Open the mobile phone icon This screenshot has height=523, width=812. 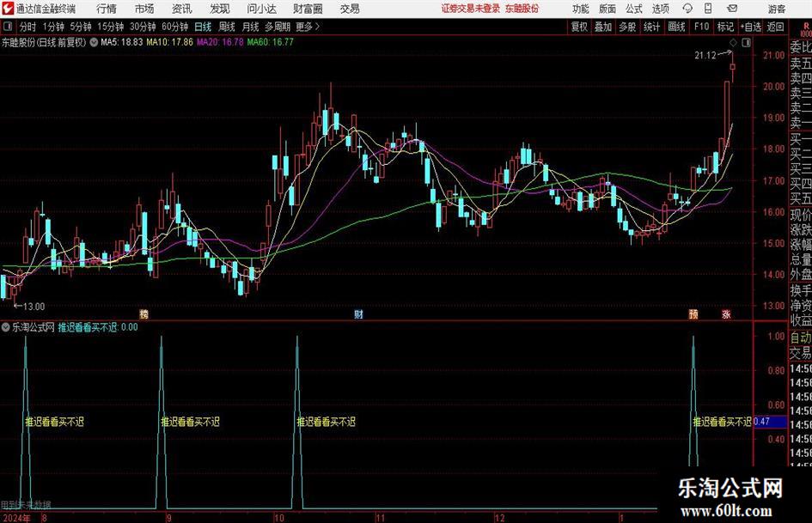click(708, 9)
